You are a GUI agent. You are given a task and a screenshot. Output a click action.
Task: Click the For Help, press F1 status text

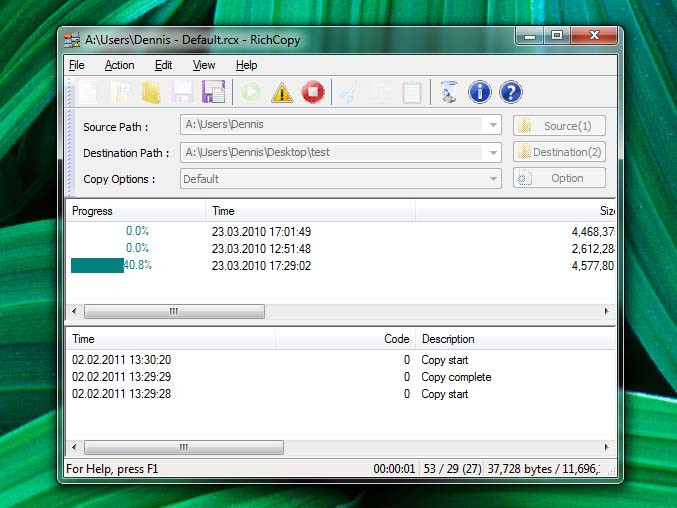click(112, 469)
